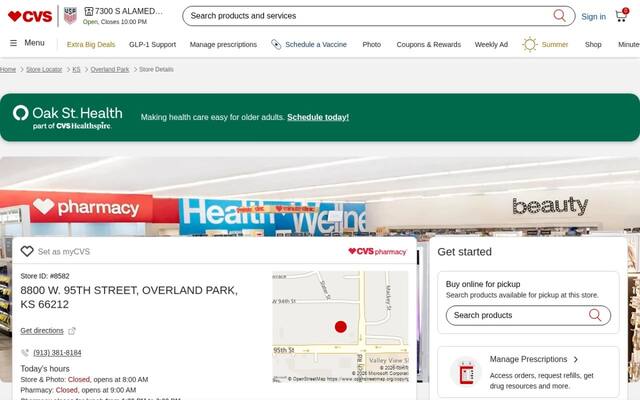Click the Today's hours heading
Screen dimensions: 640x400
tap(45, 369)
